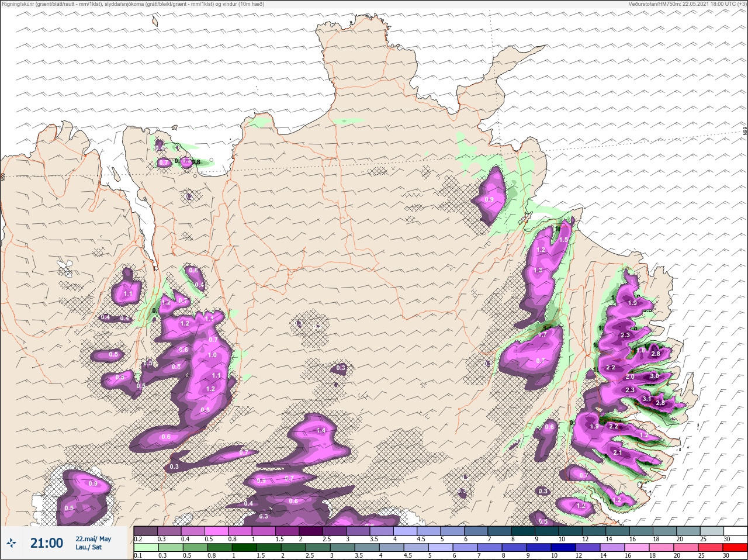Click the 2.0 precipitation value on the map
Image resolution: width=748 pixels, height=560 pixels.
click(630, 377)
